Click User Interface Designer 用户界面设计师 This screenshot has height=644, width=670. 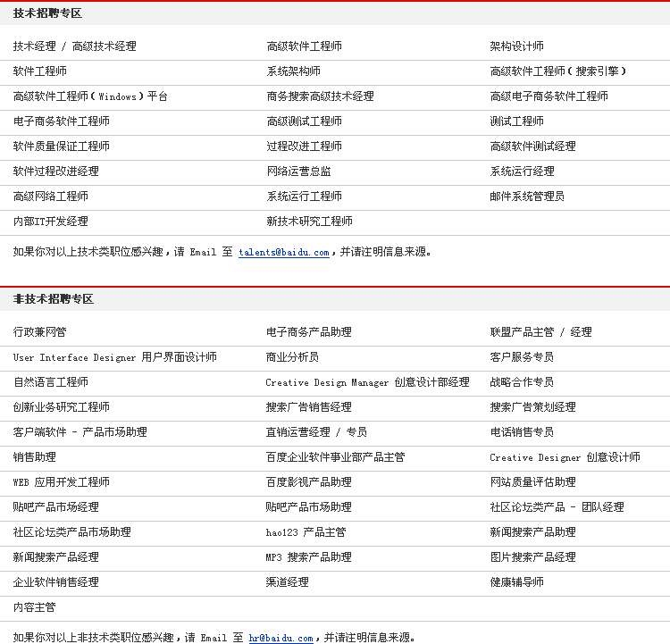tap(115, 356)
